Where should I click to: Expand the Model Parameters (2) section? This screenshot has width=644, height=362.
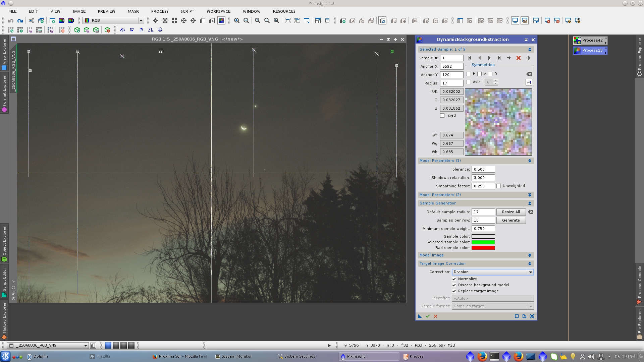click(x=530, y=195)
